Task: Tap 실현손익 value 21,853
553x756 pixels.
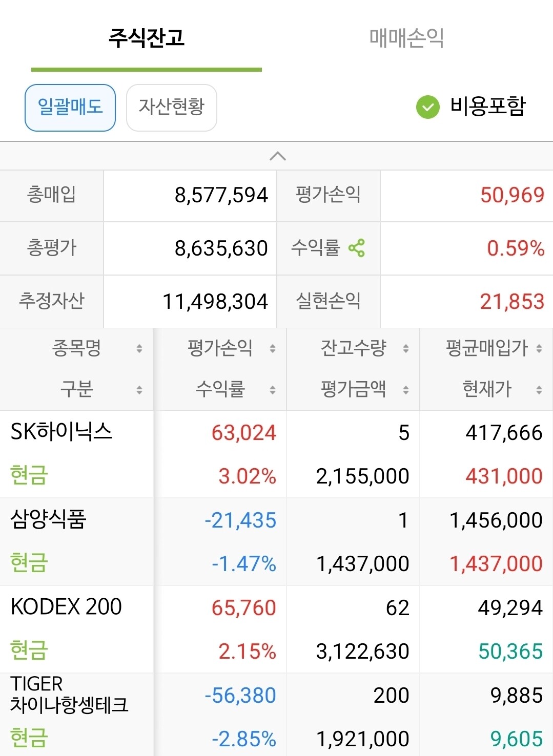Action: point(512,302)
